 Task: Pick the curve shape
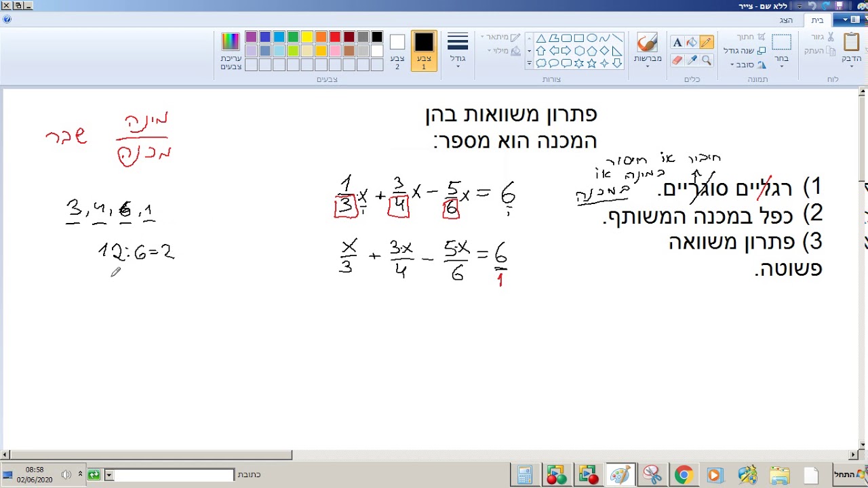604,38
